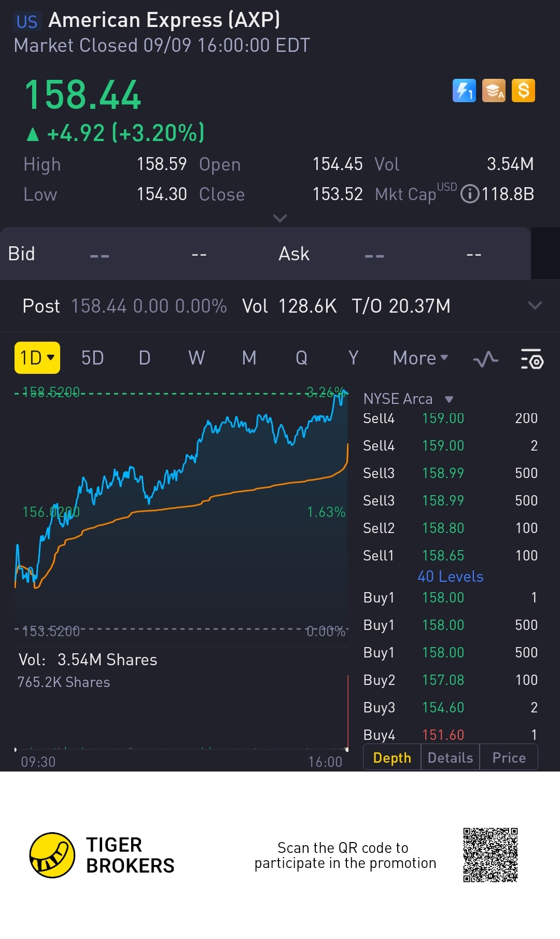Switch chart to D daily timeframe
Viewport: 560px width, 939px height.
click(x=145, y=358)
